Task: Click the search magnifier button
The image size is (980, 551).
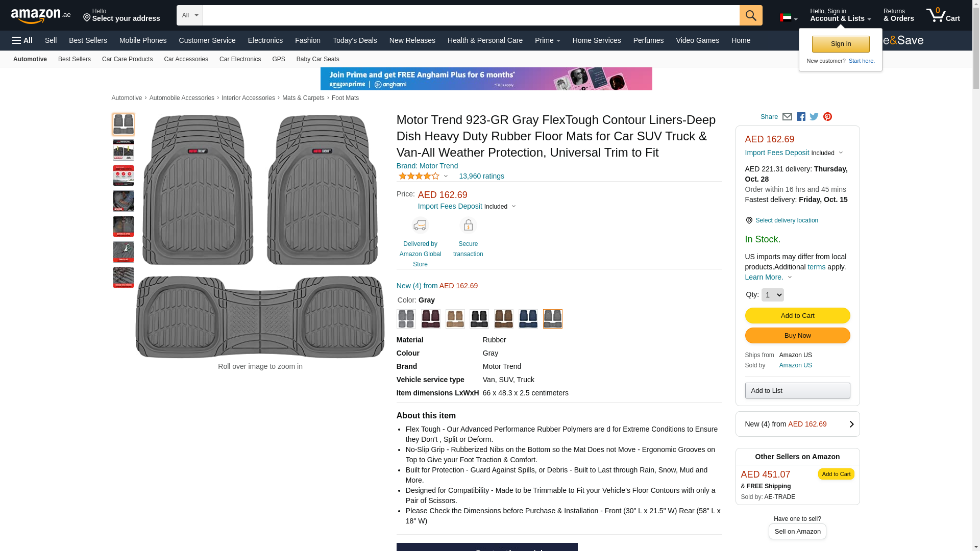Action: [750, 15]
